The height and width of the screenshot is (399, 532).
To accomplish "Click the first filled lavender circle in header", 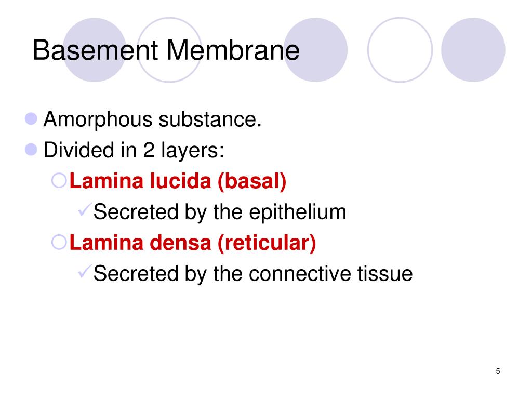I will click(95, 50).
